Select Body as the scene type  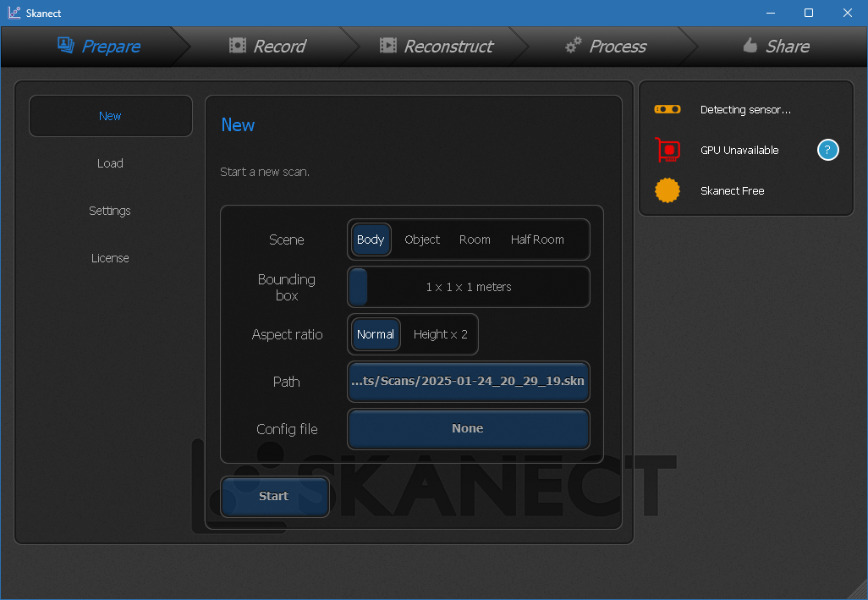click(371, 239)
